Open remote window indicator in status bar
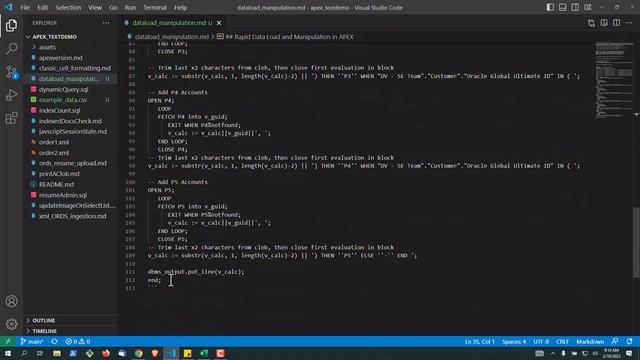640x360 pixels. click(x=8, y=342)
